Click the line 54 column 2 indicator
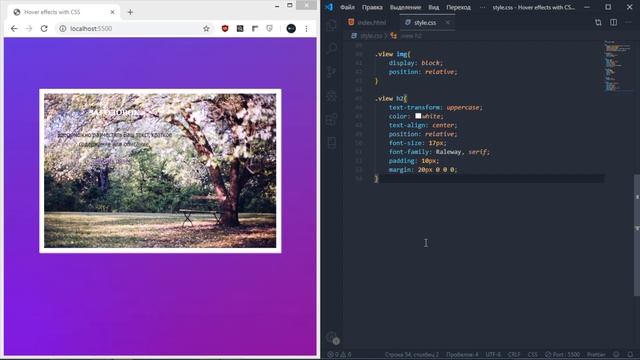640x360 pixels. pyautogui.click(x=411, y=354)
